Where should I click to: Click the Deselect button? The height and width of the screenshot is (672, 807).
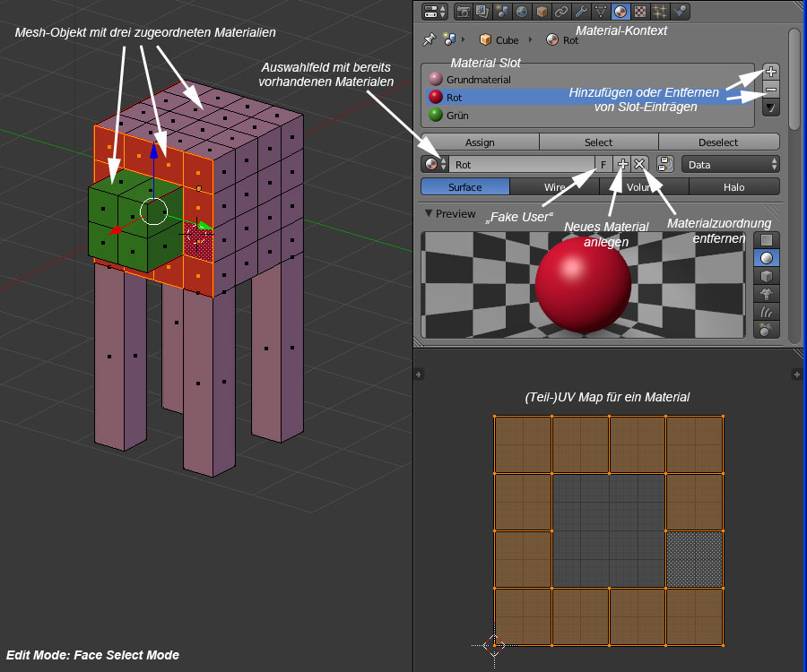coord(718,142)
